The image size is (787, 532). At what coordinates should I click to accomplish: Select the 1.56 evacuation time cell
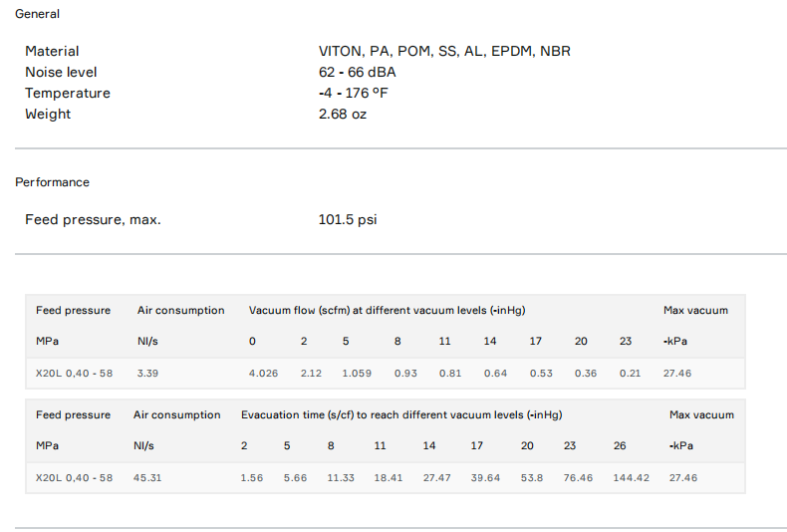click(252, 478)
